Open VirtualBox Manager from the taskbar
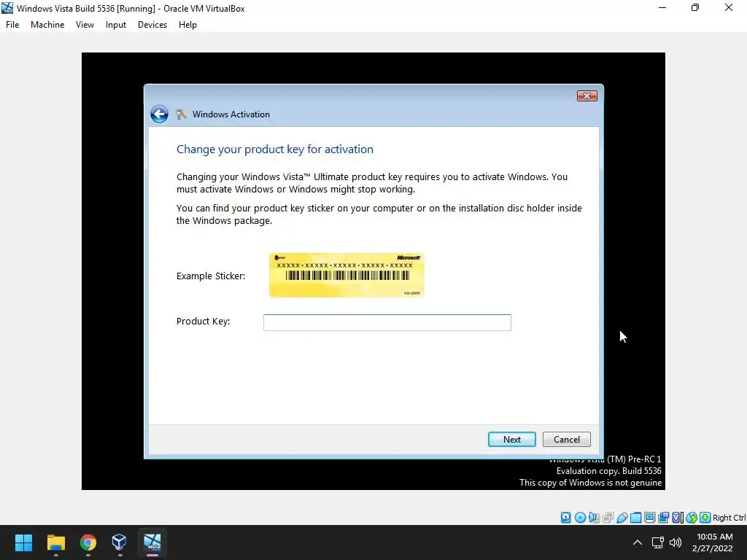This screenshot has width=747, height=560. coord(120,542)
